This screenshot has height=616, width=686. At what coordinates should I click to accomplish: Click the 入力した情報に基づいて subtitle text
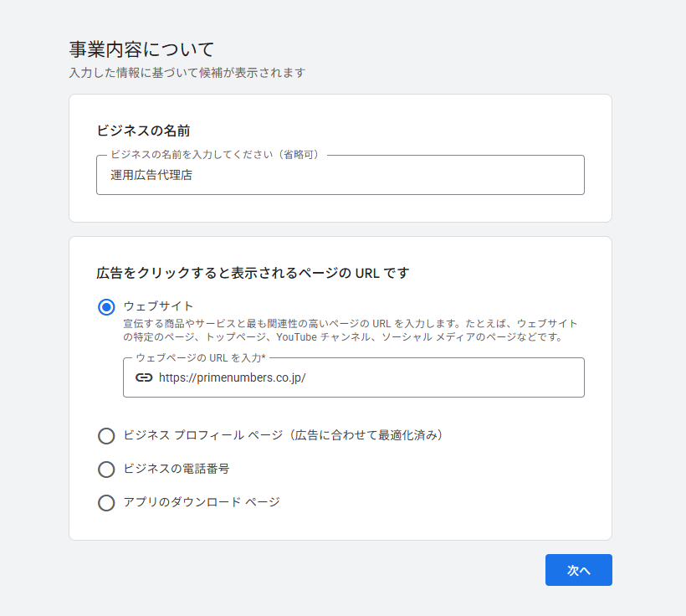pyautogui.click(x=187, y=73)
